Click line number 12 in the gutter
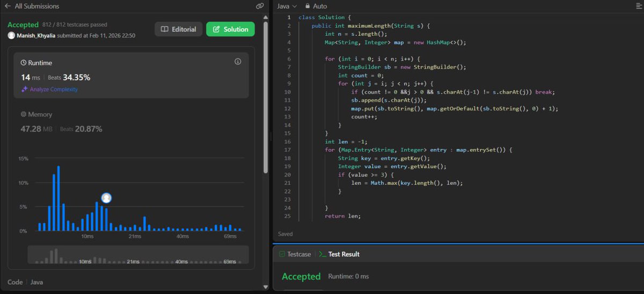Image resolution: width=644 pixels, height=294 pixels. [x=287, y=108]
